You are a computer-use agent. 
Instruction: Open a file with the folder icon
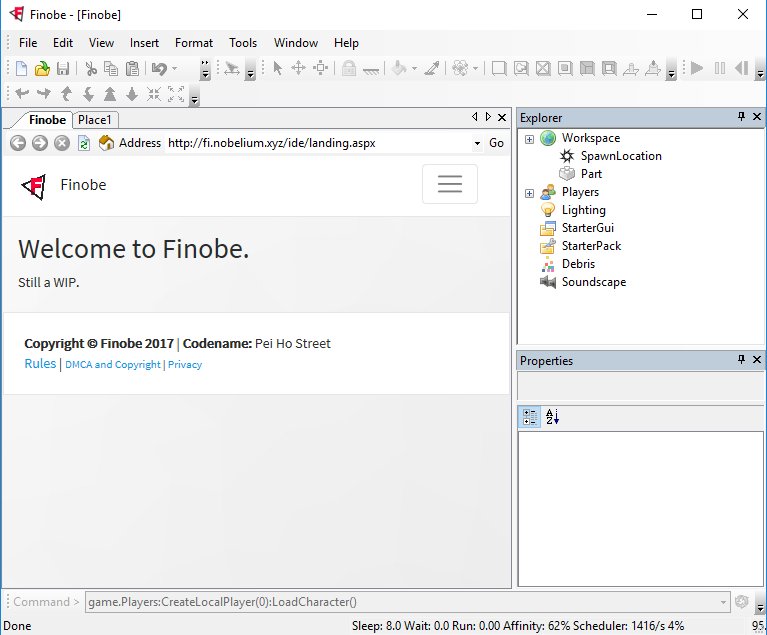coord(42,68)
